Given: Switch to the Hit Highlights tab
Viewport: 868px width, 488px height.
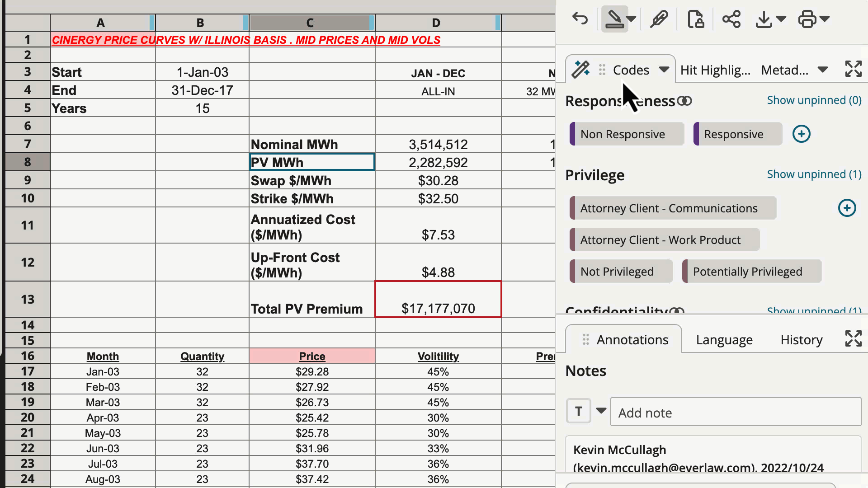Looking at the screenshot, I should (x=715, y=70).
